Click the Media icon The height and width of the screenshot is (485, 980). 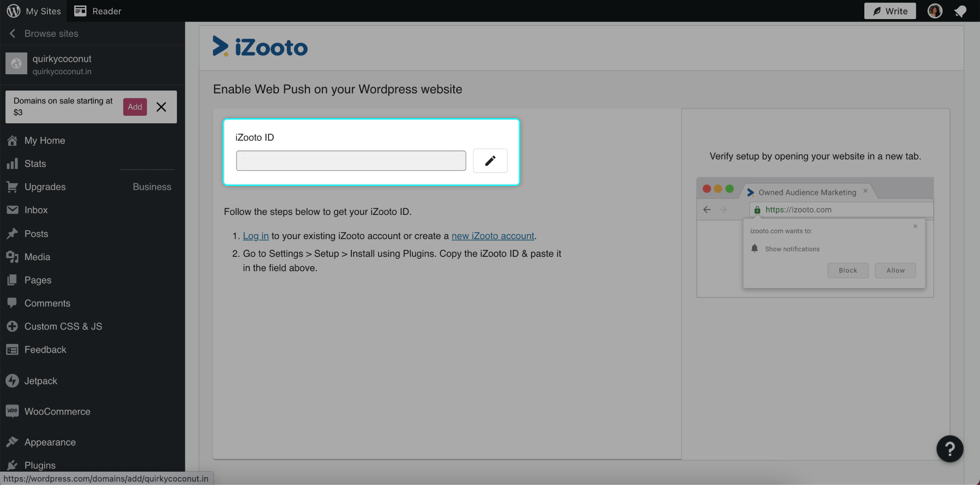12,257
